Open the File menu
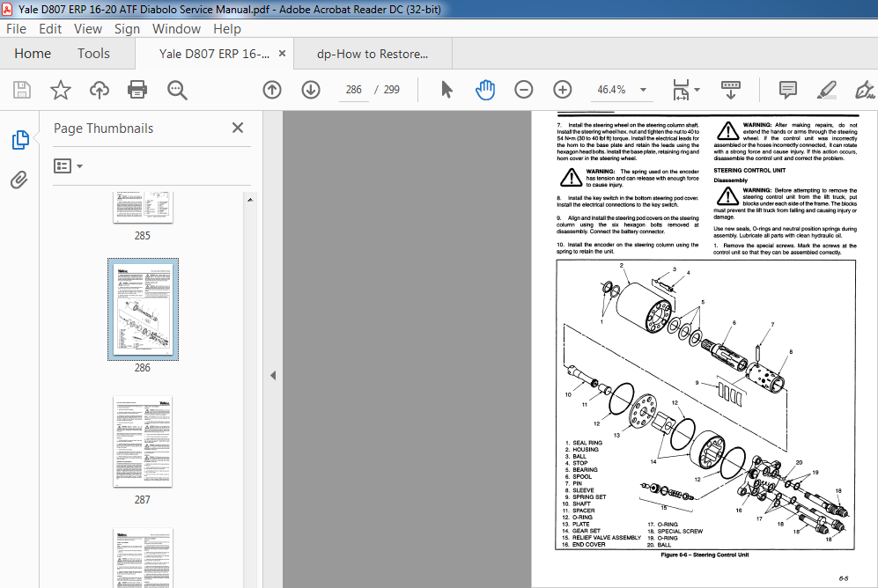The height and width of the screenshot is (588, 878). [x=16, y=28]
